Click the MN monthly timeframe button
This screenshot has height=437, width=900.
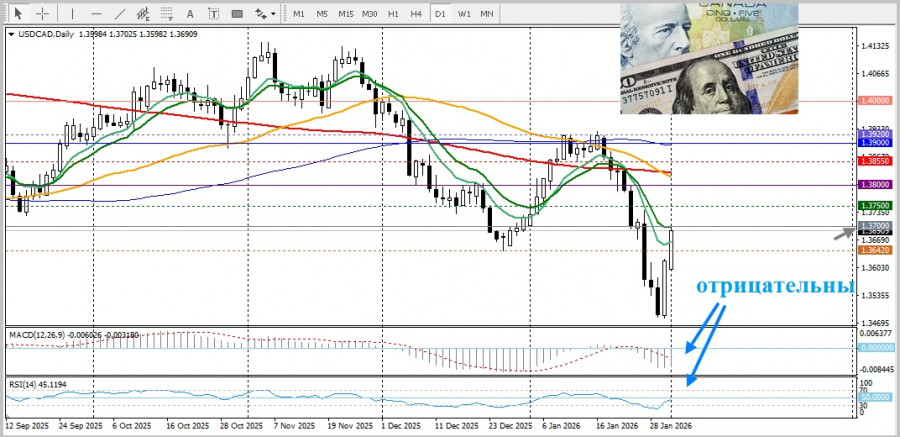487,14
